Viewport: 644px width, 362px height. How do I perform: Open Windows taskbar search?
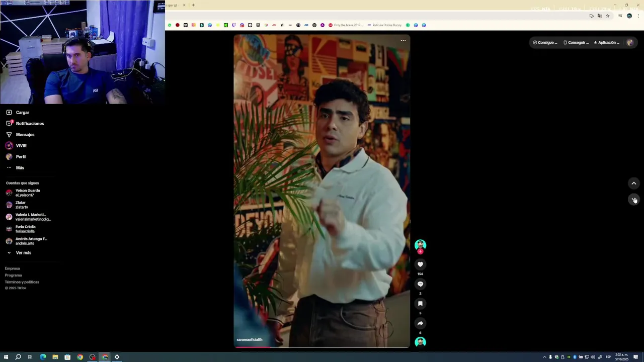18,357
